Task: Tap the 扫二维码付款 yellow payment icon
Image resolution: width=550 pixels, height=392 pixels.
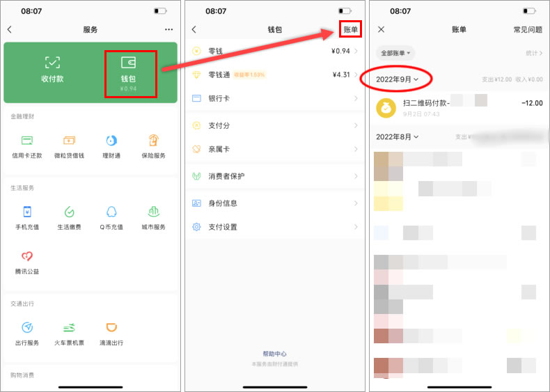Action: point(386,108)
